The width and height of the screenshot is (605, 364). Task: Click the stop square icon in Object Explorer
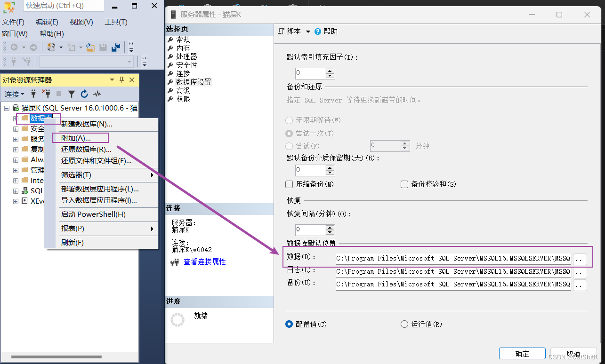pyautogui.click(x=59, y=94)
